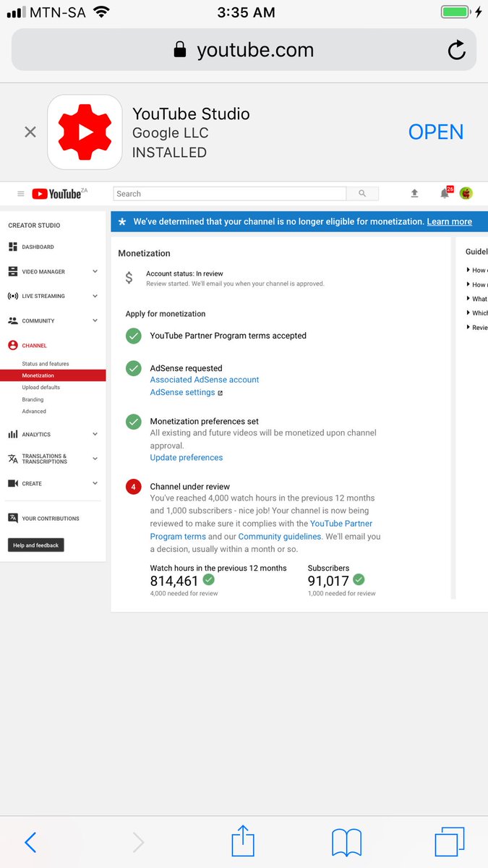Tap the Safari share icon

244,842
